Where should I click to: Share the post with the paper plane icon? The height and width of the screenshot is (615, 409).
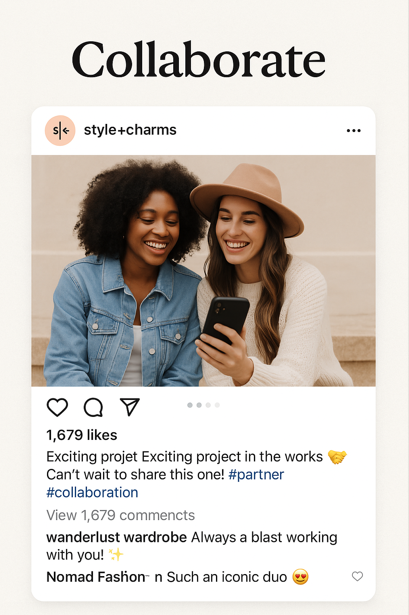[130, 407]
